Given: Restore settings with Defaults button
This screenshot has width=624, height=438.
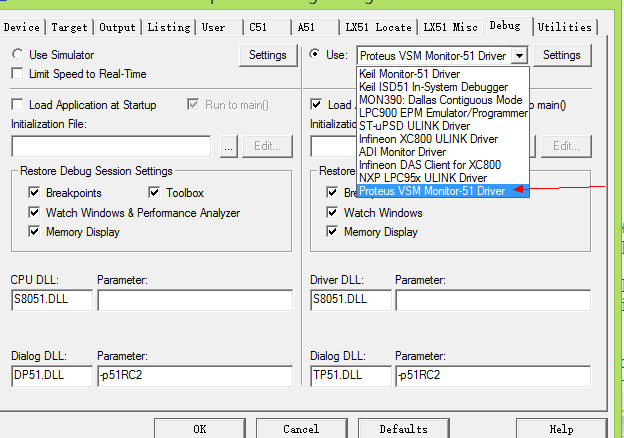Looking at the screenshot, I should 404,428.
